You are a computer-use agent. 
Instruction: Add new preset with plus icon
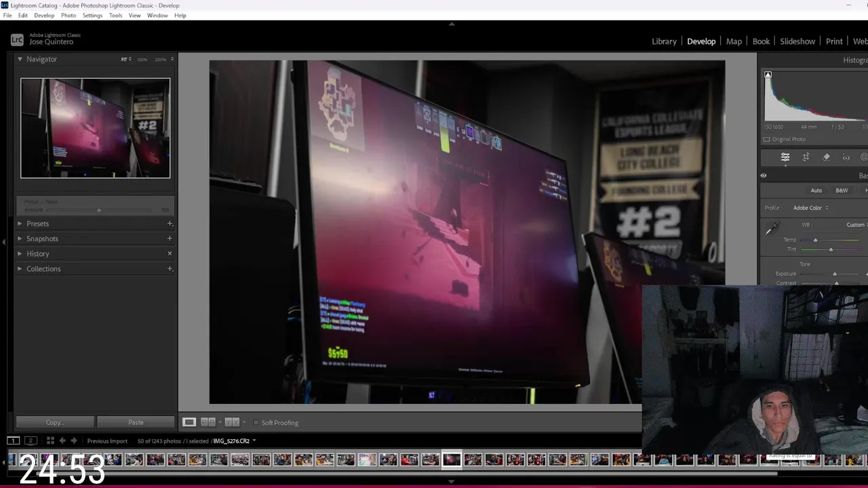tap(170, 224)
